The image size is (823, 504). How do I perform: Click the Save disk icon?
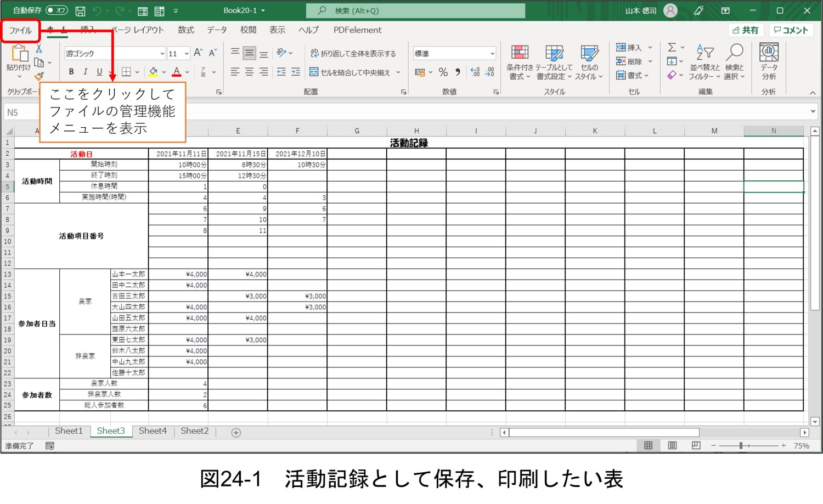tap(80, 10)
